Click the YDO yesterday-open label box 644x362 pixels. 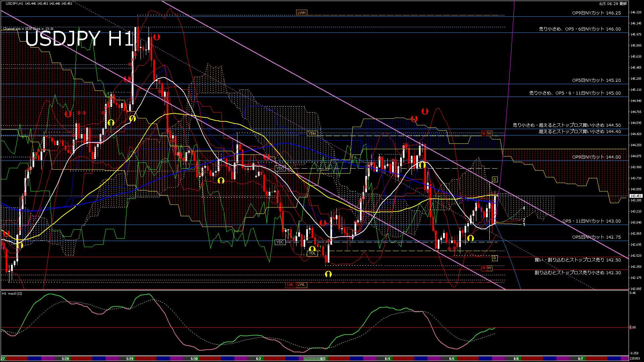click(x=280, y=168)
